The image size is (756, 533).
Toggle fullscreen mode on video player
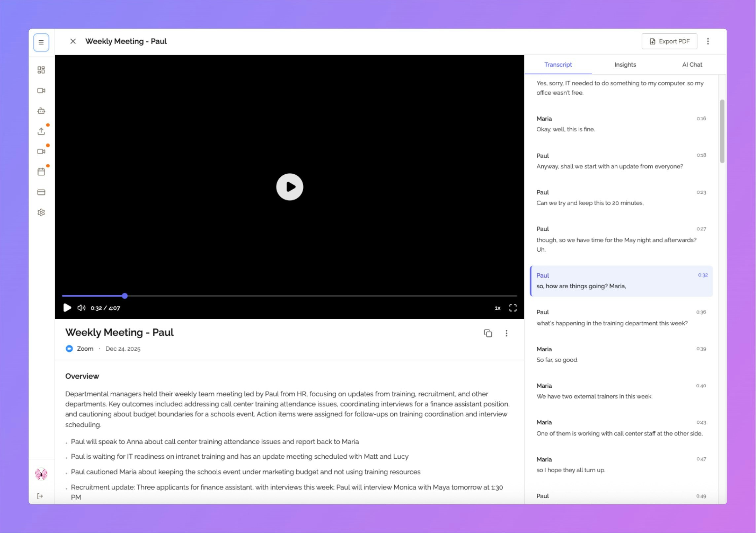[x=513, y=308]
